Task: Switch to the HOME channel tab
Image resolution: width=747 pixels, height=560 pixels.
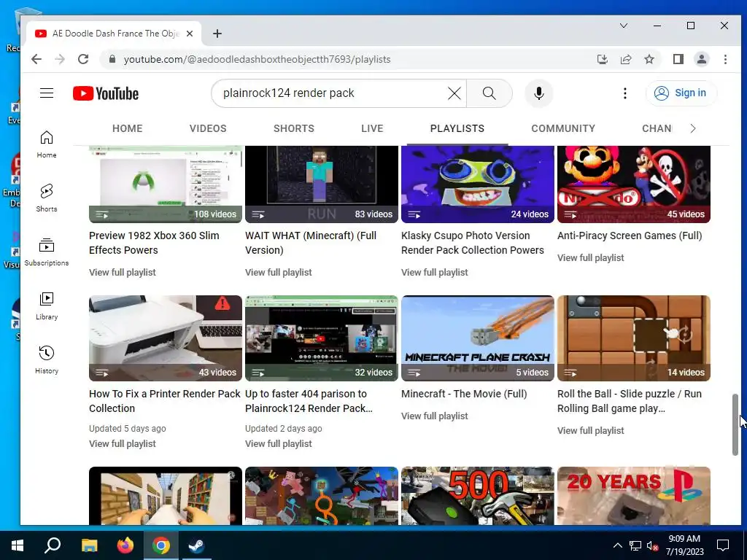Action: point(127,128)
